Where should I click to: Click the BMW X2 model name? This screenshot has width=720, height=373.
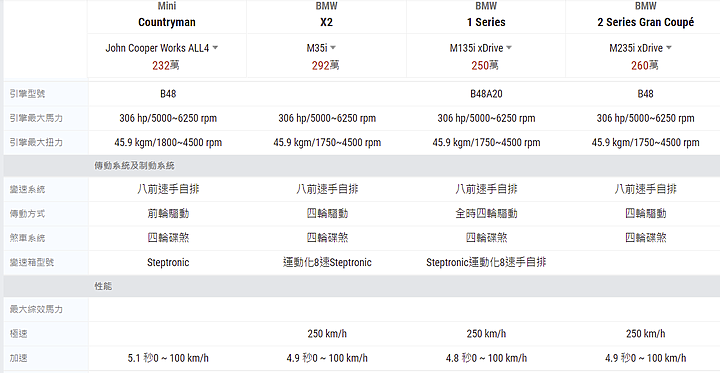[326, 22]
